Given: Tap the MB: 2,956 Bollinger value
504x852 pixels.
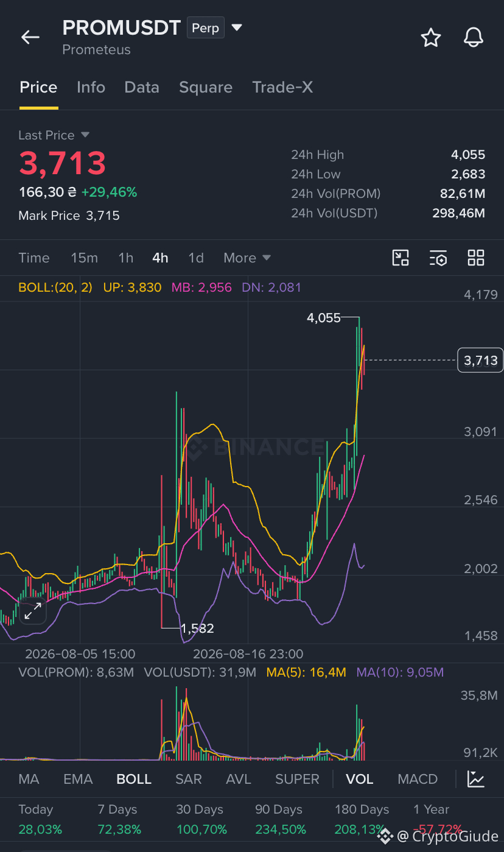Looking at the screenshot, I should [x=201, y=287].
